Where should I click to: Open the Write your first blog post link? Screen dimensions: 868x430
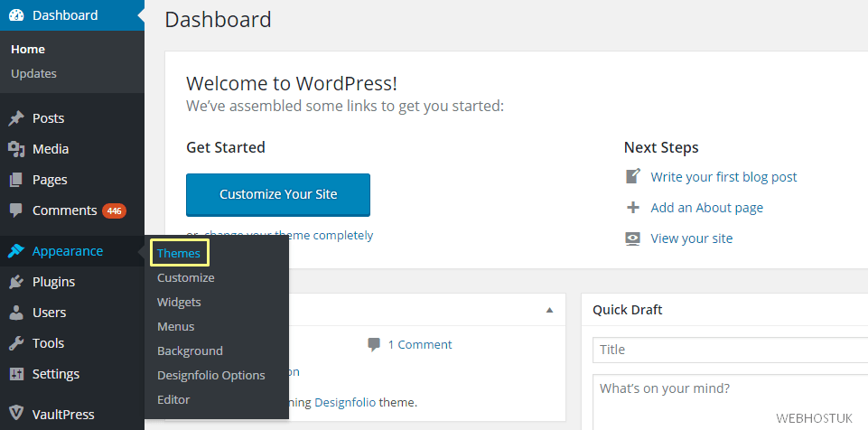pyautogui.click(x=723, y=177)
